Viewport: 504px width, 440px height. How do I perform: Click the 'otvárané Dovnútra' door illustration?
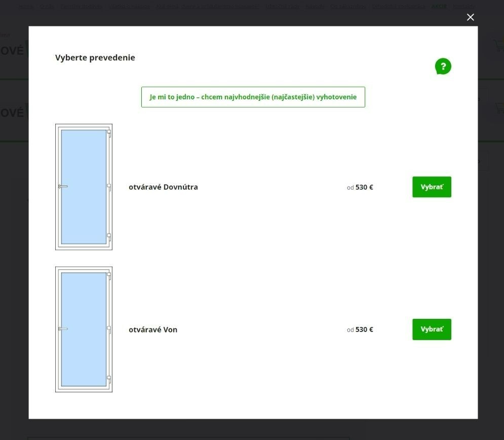pyautogui.click(x=84, y=187)
